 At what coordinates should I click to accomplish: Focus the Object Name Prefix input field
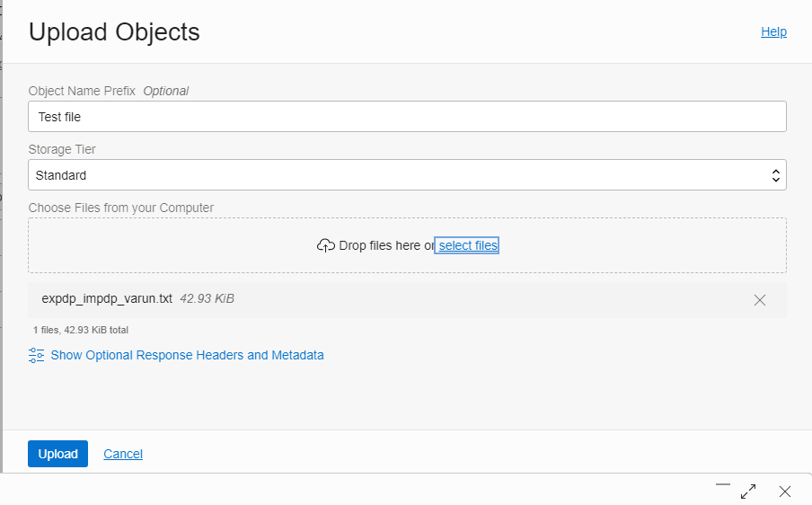click(x=407, y=117)
